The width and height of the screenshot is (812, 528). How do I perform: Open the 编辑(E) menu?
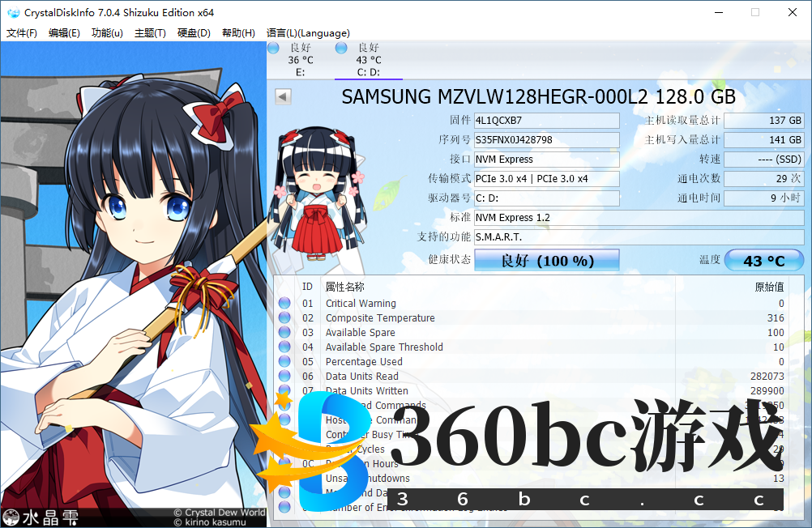[64, 33]
